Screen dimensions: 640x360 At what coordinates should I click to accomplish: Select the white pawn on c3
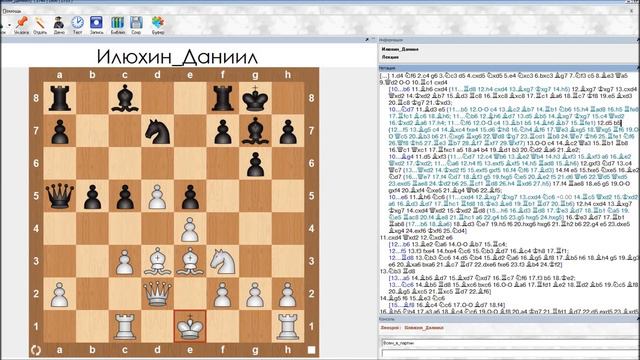[x=125, y=261]
